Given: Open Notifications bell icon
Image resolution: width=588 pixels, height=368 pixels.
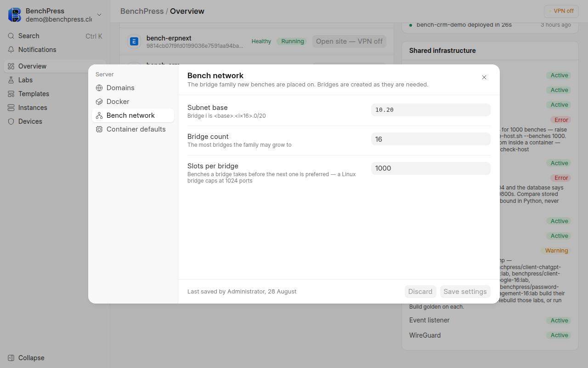Looking at the screenshot, I should [x=11, y=50].
